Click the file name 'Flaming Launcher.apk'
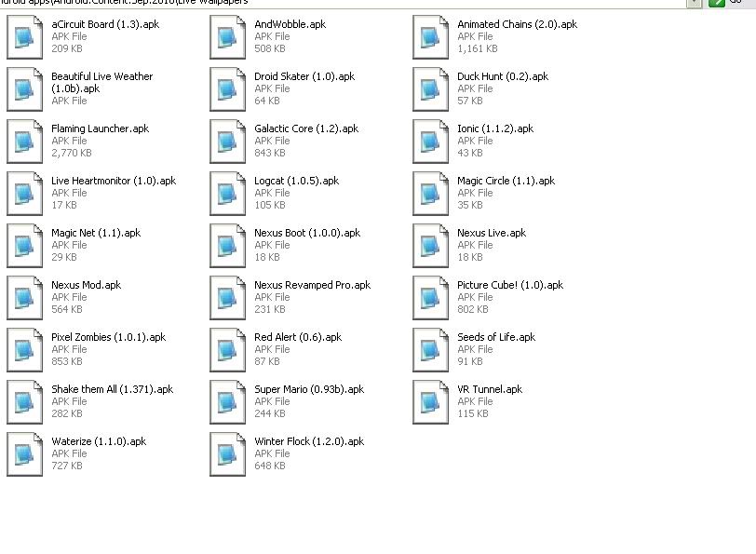Viewport: 756px width, 554px height. point(100,128)
